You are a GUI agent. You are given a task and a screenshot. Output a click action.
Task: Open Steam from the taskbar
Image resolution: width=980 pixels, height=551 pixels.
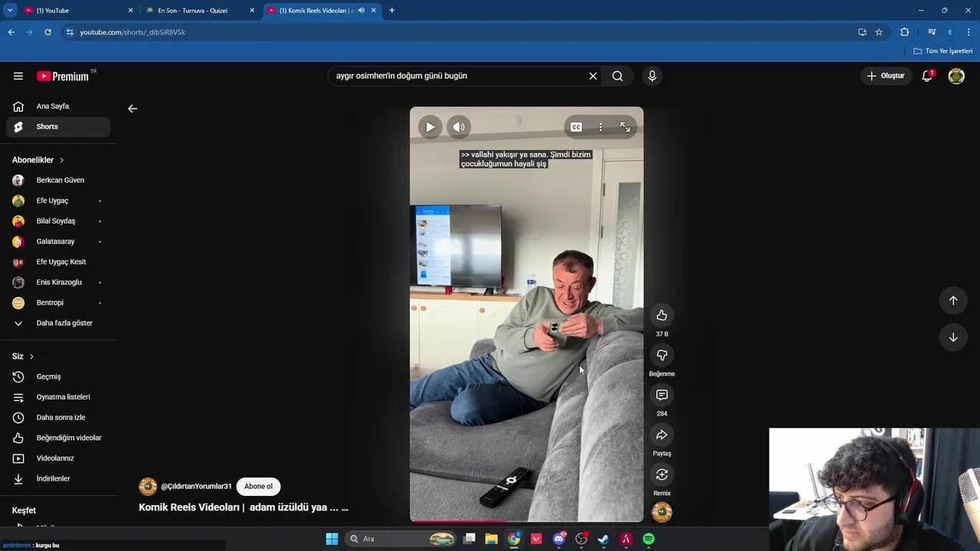(x=603, y=539)
